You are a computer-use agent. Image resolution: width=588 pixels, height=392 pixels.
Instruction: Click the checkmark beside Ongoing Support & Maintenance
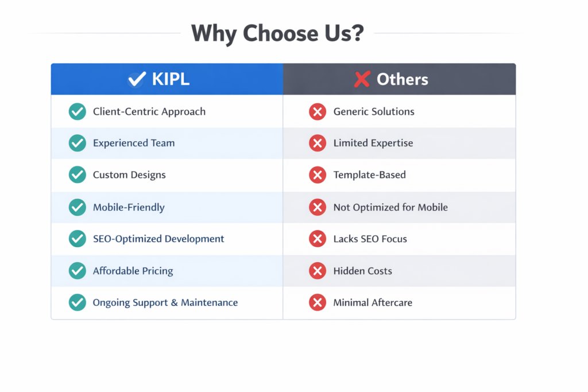coord(77,302)
